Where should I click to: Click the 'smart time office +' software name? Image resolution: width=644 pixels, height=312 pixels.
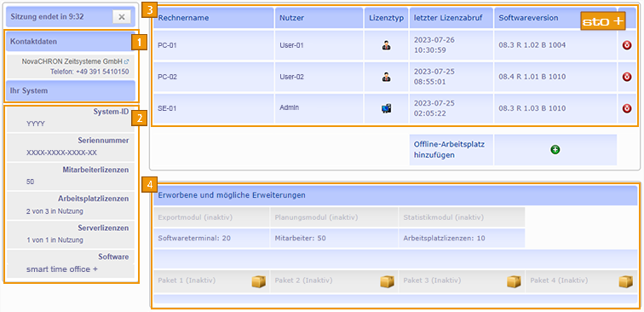pyautogui.click(x=62, y=269)
